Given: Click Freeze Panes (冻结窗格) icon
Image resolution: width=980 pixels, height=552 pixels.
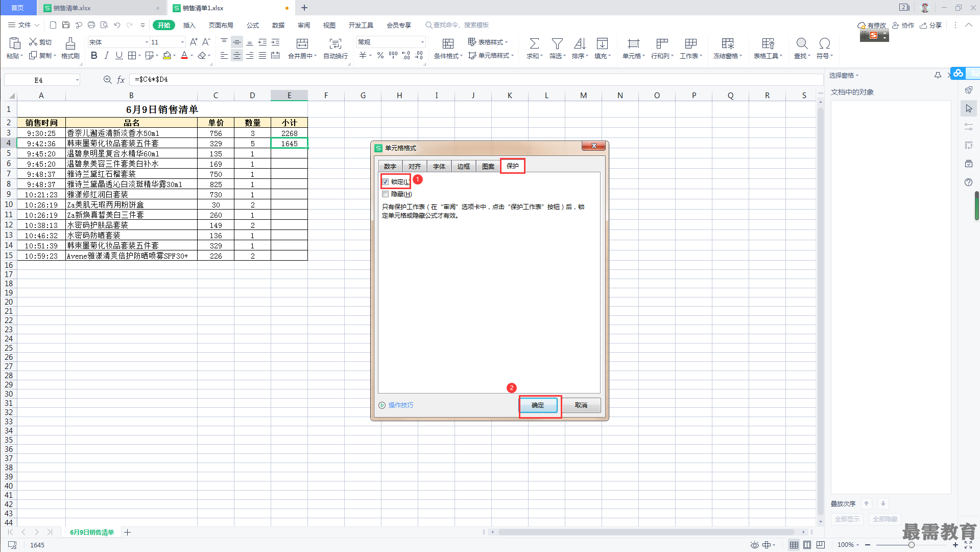Looking at the screenshot, I should (728, 43).
